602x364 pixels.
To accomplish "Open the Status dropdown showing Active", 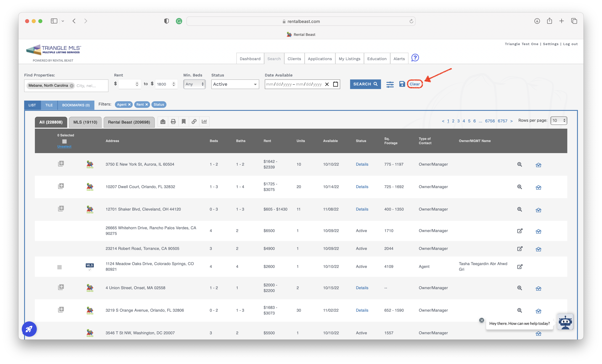I will (235, 84).
